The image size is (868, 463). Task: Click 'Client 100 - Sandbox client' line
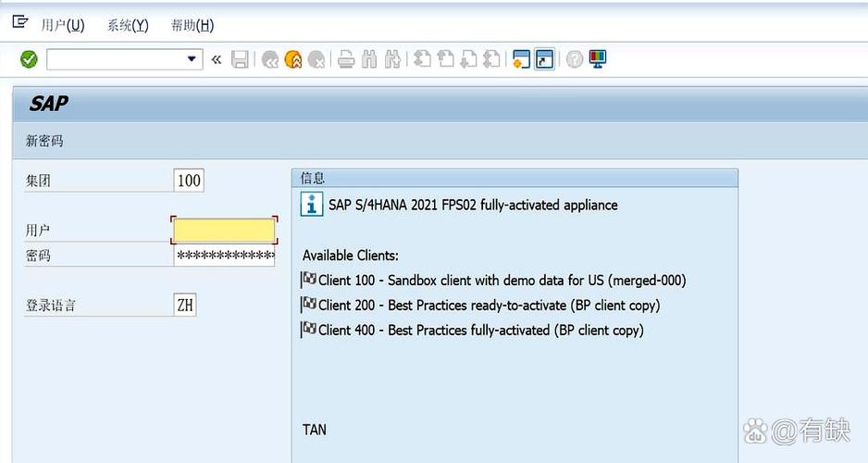tap(502, 281)
